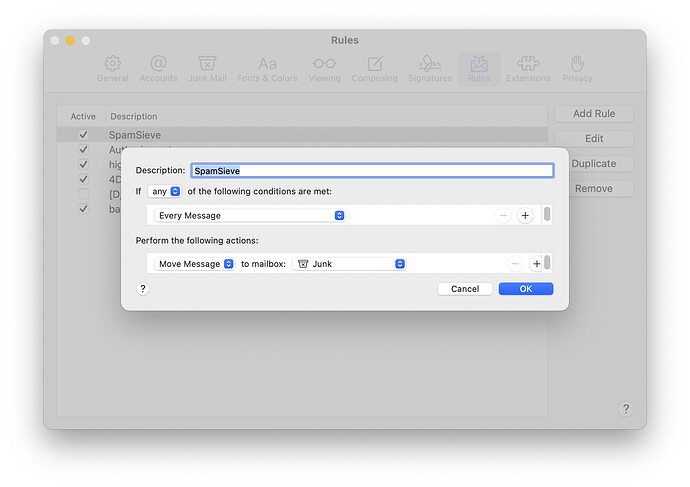This screenshot has width=690, height=487.
Task: Open the General preferences pane
Action: pyautogui.click(x=113, y=69)
